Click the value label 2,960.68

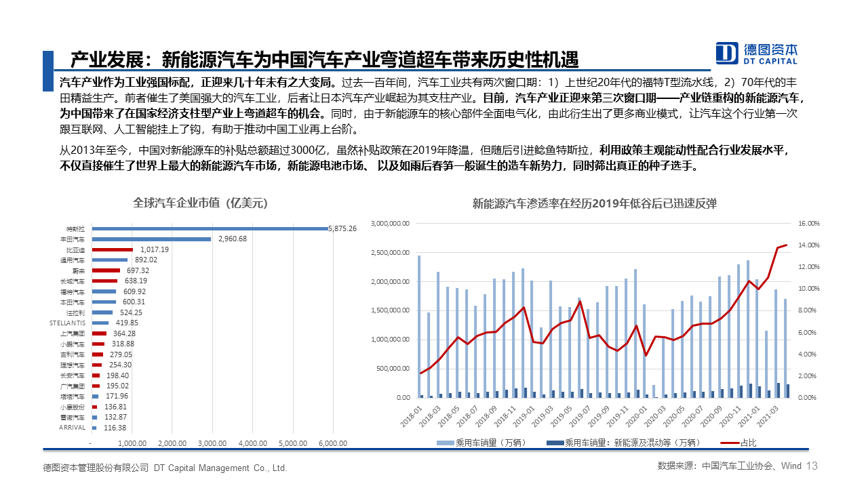pos(233,239)
